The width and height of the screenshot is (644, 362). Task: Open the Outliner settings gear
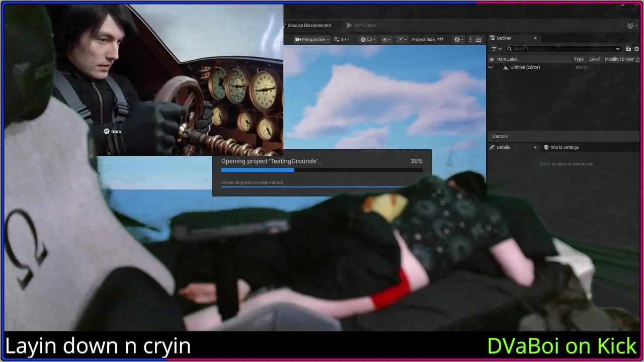pos(636,49)
